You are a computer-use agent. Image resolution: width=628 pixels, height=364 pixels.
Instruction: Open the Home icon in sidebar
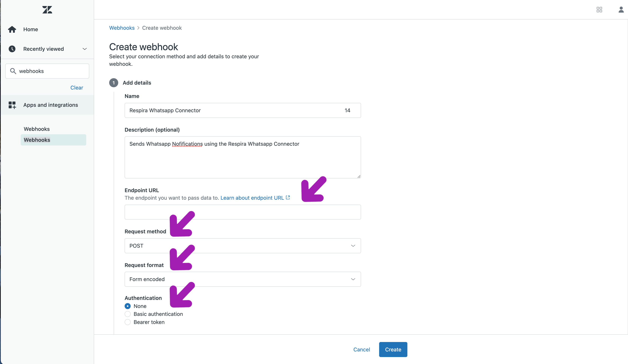pos(12,29)
